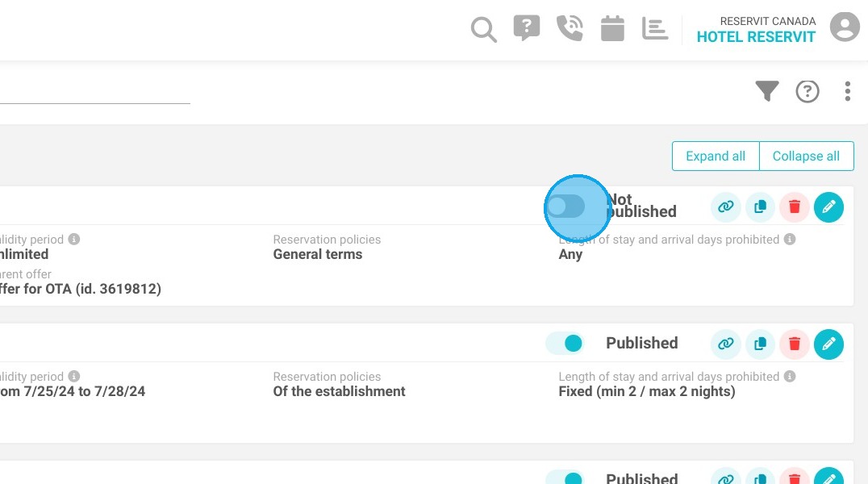This screenshot has width=868, height=484.
Task: Click the question mark help circle
Action: click(x=807, y=91)
